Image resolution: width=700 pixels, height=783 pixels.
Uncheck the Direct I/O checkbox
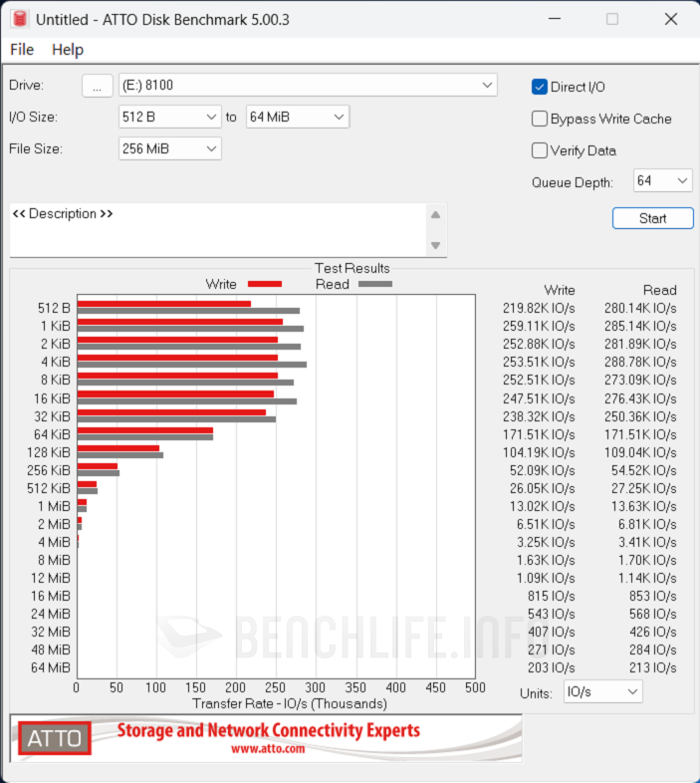[540, 87]
